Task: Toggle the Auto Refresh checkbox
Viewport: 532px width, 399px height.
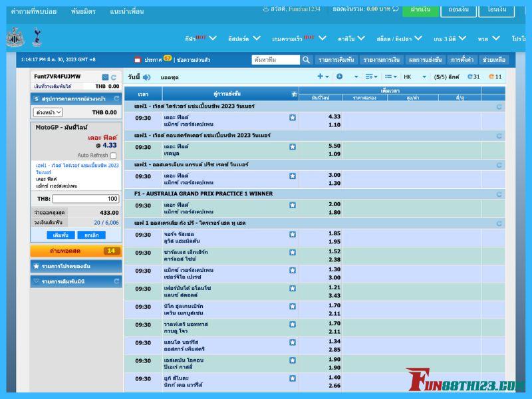Action: click(x=113, y=156)
